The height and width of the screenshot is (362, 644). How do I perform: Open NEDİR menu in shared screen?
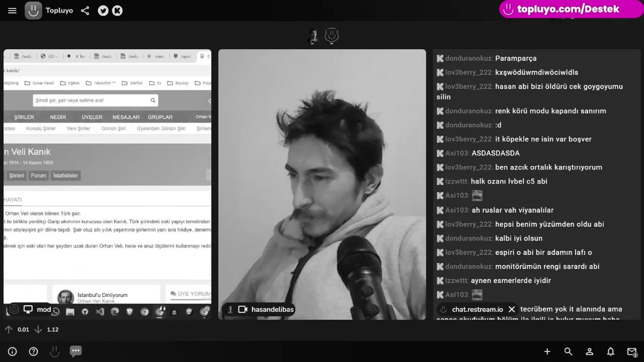coord(58,117)
